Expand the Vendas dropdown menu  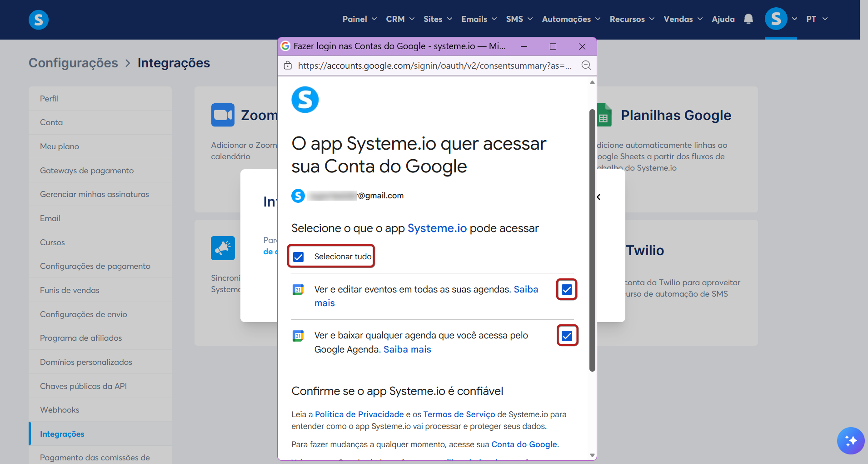(x=683, y=19)
